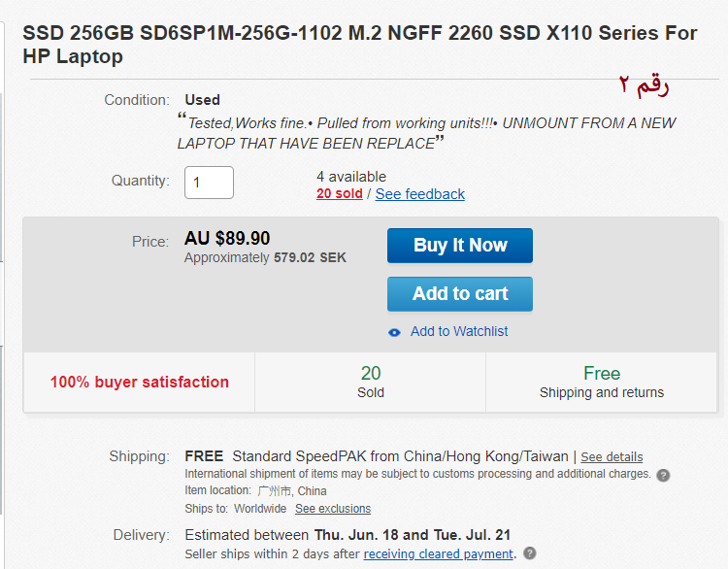Click the green 20 Sold statistic
Screen dimensions: 728x569
(371, 383)
